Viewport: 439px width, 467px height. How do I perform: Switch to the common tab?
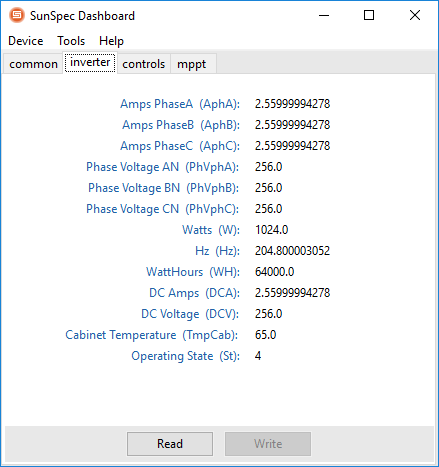point(33,64)
